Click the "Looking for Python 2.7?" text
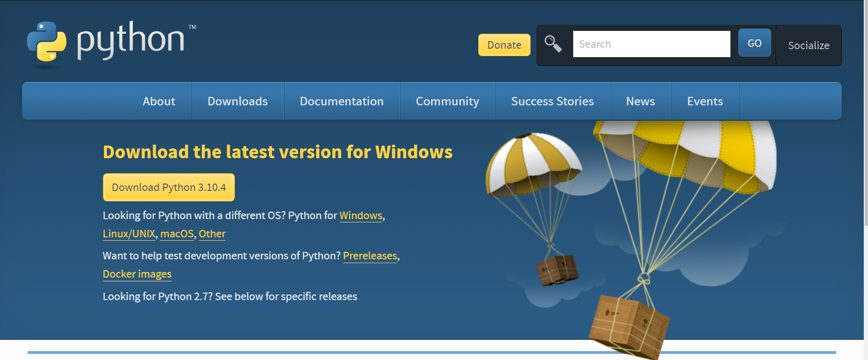868x360 pixels. [230, 296]
